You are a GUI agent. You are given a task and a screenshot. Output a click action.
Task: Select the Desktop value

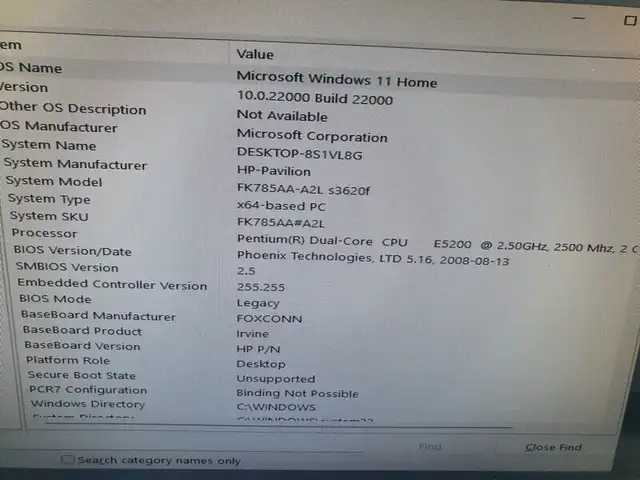(261, 364)
